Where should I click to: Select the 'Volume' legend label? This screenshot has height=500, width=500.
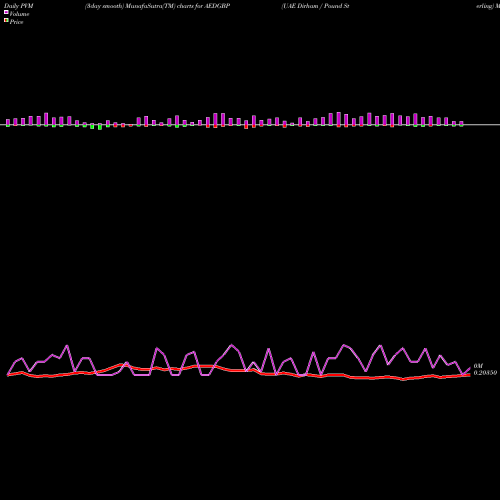coord(19,14)
